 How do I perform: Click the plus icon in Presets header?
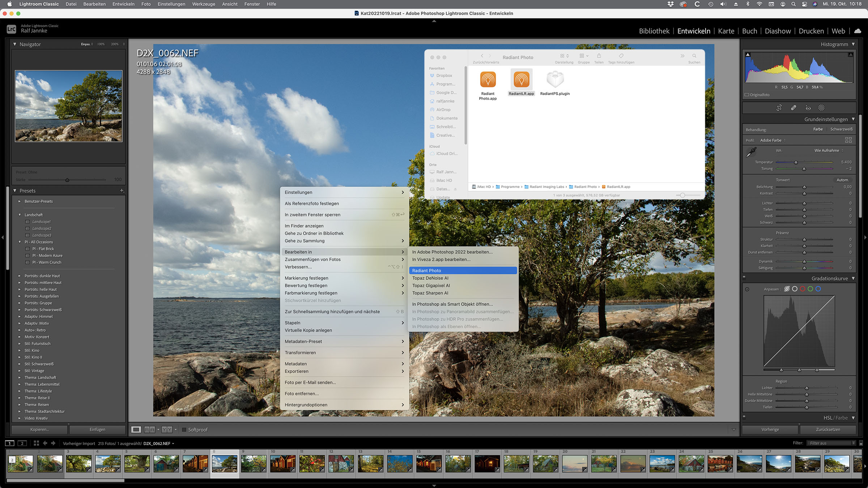coord(122,191)
